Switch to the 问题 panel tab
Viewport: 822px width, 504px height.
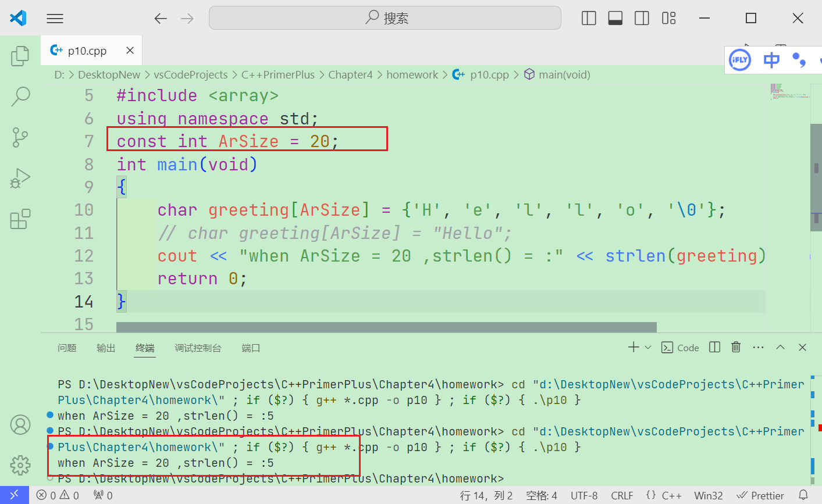[x=67, y=348]
